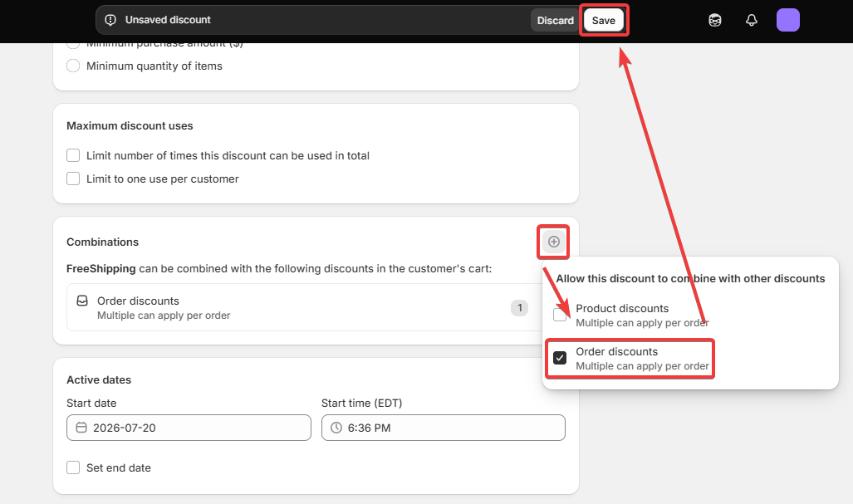The height and width of the screenshot is (504, 853).
Task: Uncheck Order discounts combination option
Action: [x=560, y=359]
